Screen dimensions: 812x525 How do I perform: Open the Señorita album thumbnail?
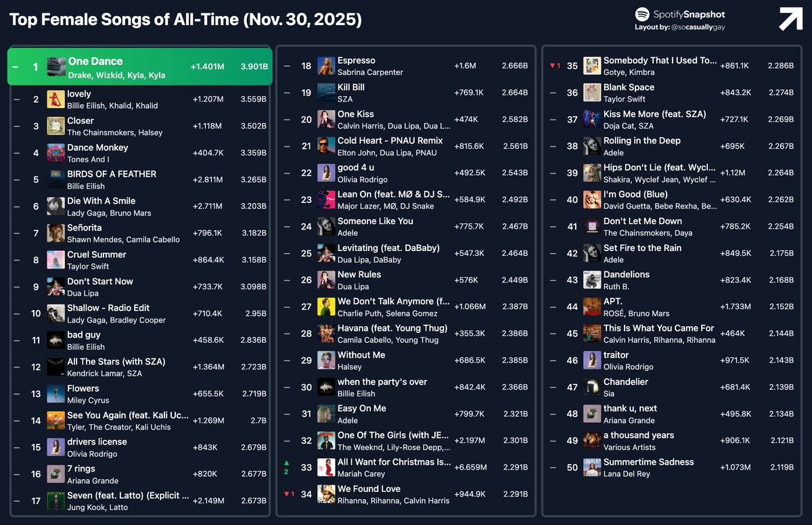click(x=56, y=233)
